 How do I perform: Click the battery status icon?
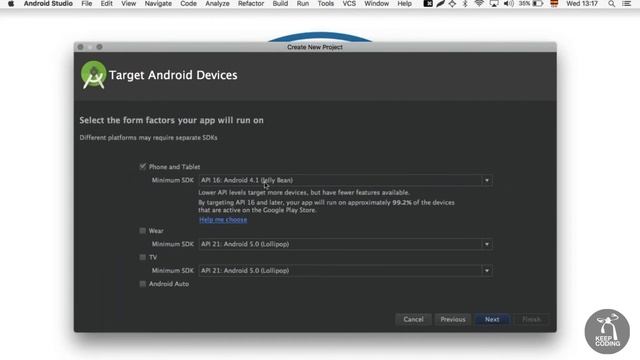point(538,4)
